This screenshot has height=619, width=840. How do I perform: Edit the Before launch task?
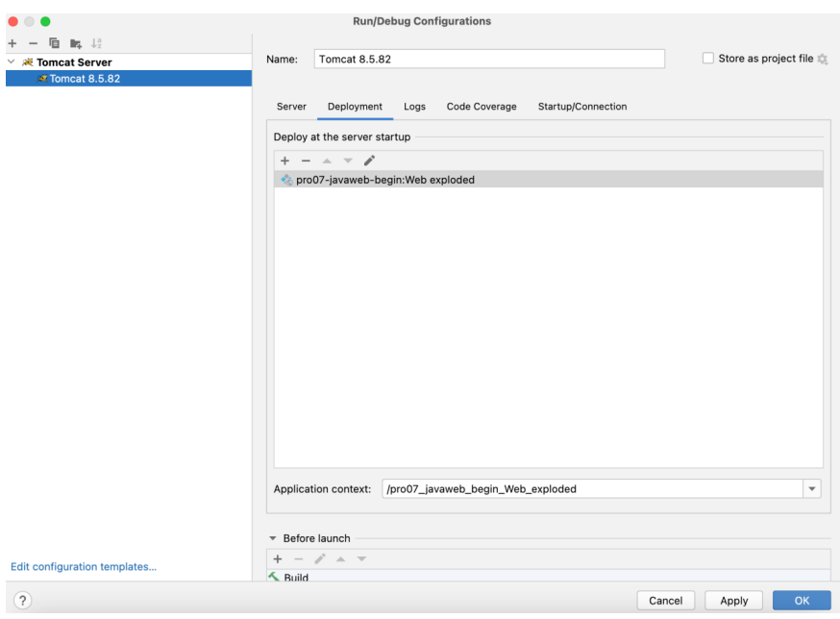click(x=320, y=559)
